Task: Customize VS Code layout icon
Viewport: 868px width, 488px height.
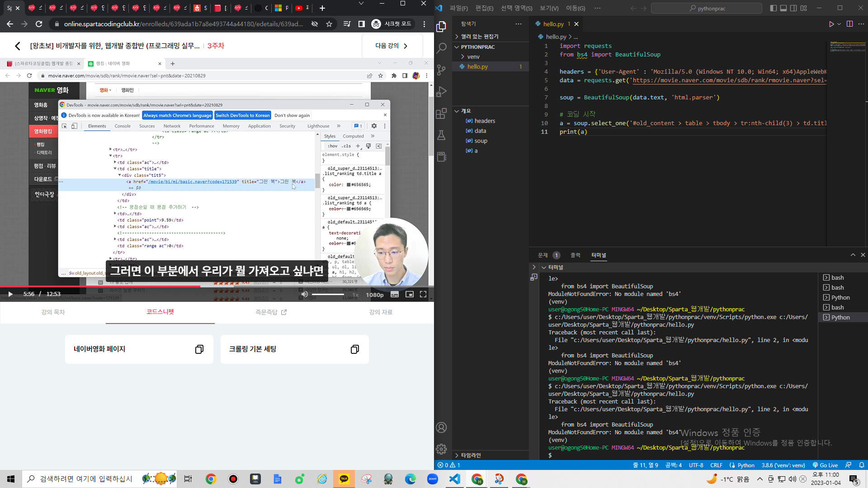Action: point(803,8)
